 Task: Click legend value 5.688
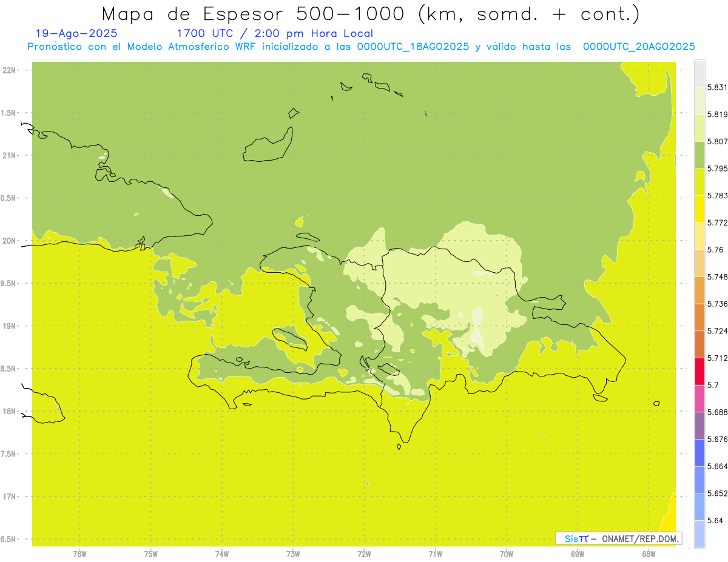pos(717,412)
